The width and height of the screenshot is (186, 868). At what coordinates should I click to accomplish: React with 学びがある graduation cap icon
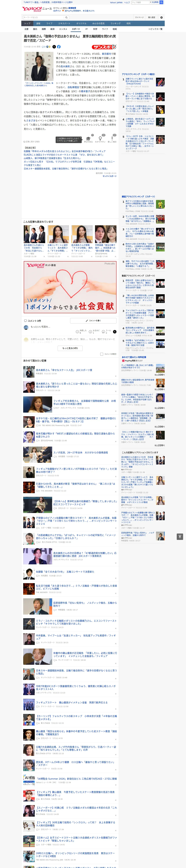click(88, 138)
